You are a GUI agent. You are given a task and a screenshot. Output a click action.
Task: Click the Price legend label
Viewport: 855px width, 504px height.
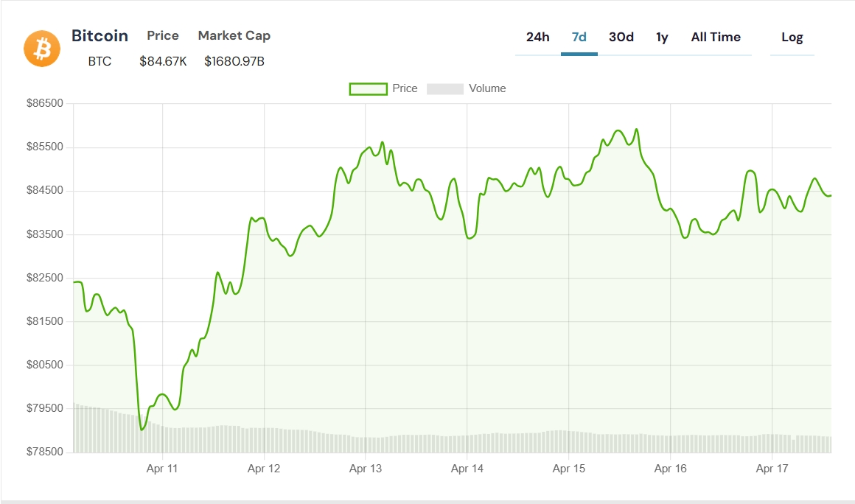[405, 88]
